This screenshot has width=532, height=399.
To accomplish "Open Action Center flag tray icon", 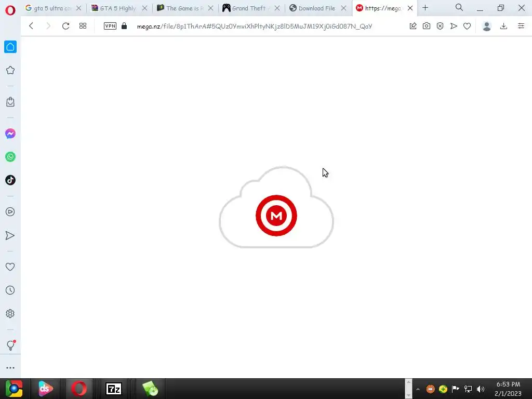I will [x=455, y=389].
